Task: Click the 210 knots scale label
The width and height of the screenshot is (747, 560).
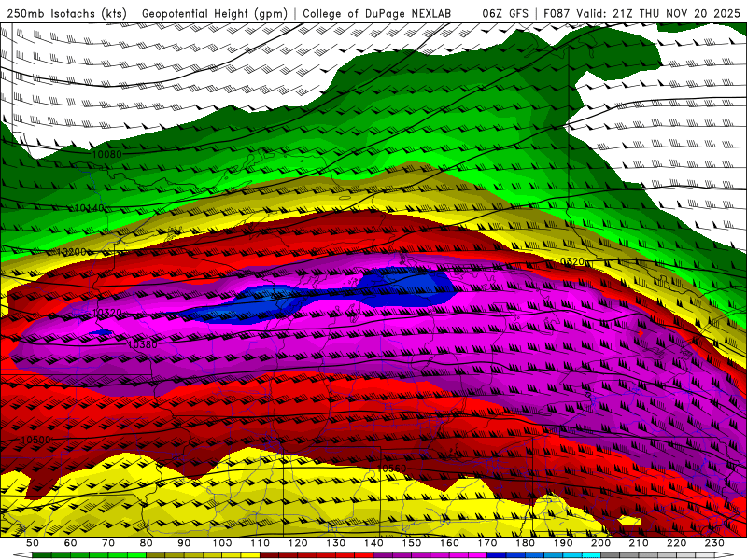Action: coord(639,543)
